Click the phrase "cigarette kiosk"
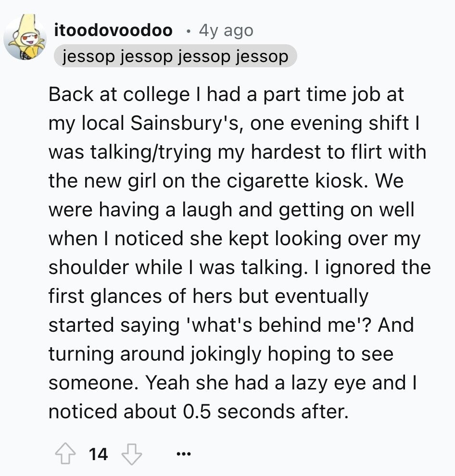455x476 pixels. 285,181
